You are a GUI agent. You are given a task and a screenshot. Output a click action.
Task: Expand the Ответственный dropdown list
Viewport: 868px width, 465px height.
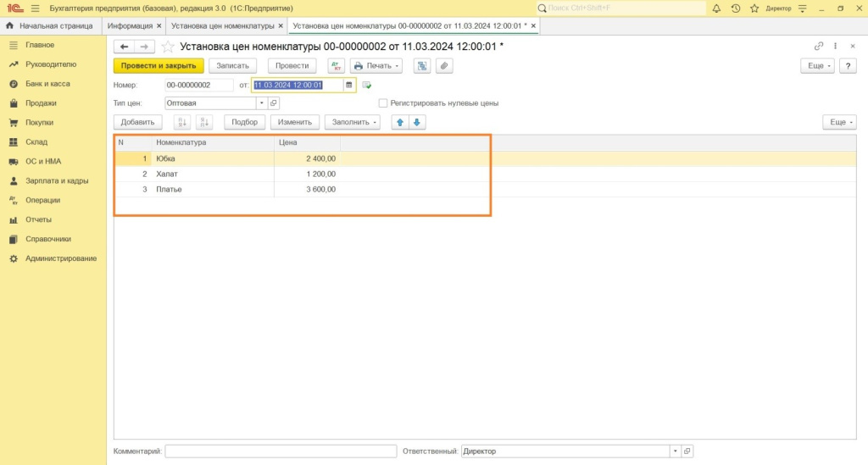(675, 451)
